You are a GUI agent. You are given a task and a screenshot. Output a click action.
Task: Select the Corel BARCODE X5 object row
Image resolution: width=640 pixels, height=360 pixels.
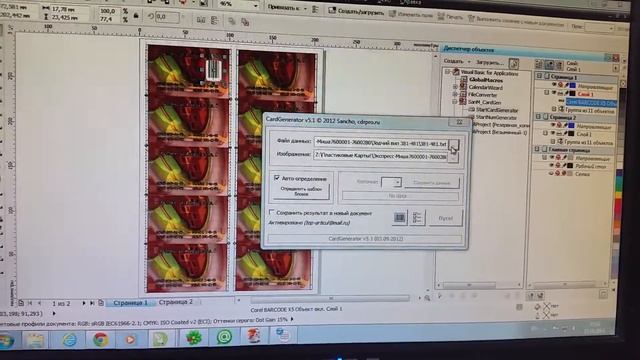pyautogui.click(x=590, y=102)
